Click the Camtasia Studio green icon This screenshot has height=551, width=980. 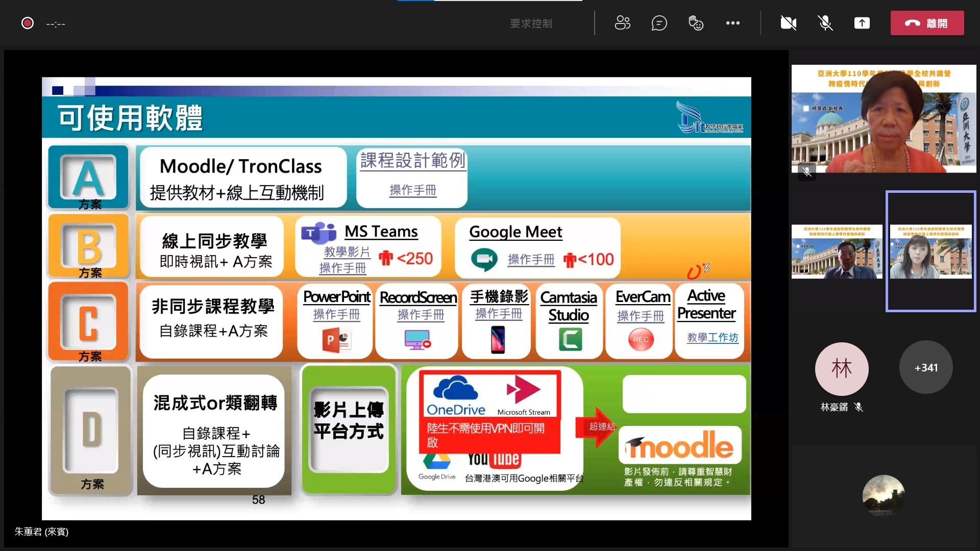coord(570,340)
